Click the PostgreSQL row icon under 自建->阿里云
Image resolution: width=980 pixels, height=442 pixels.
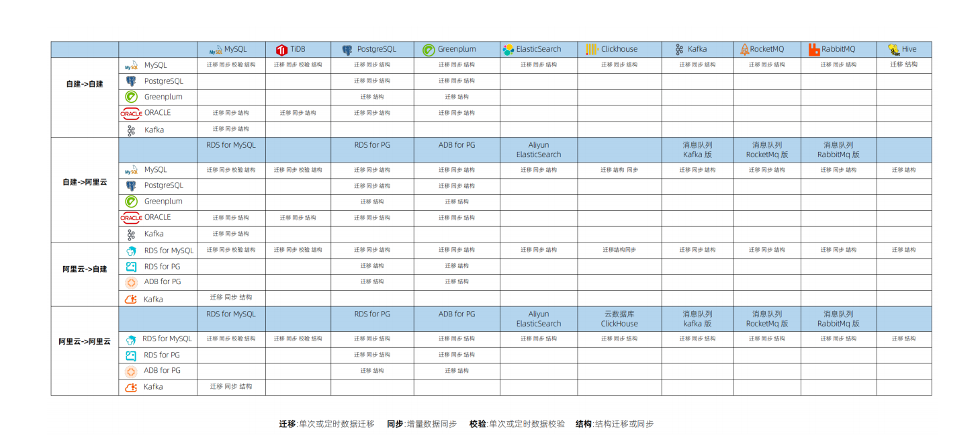(x=131, y=186)
